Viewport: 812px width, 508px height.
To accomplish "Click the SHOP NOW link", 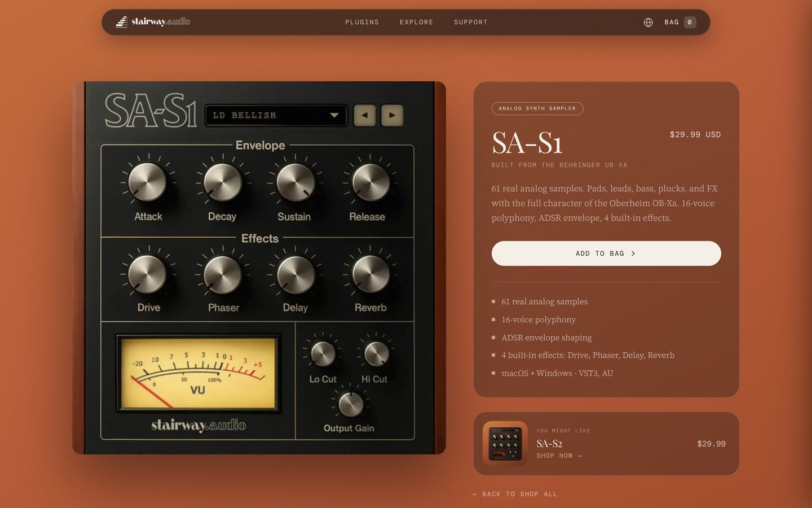I will click(559, 456).
